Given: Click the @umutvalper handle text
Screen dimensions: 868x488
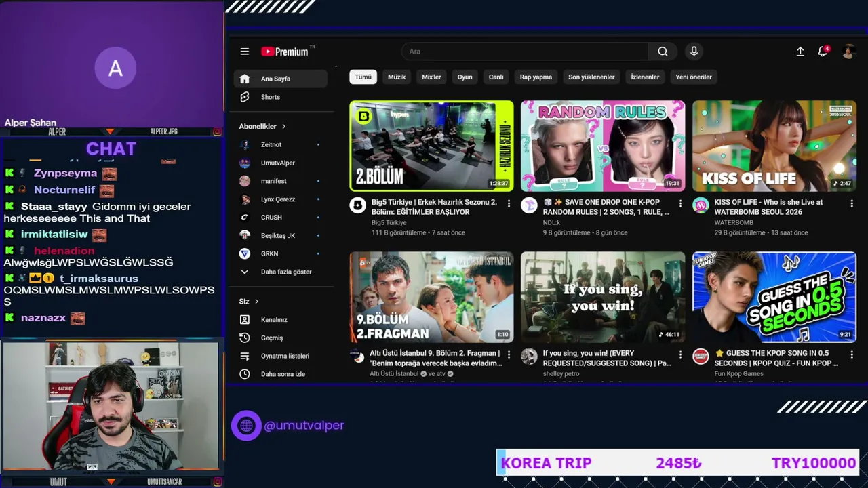Looking at the screenshot, I should click(x=304, y=426).
